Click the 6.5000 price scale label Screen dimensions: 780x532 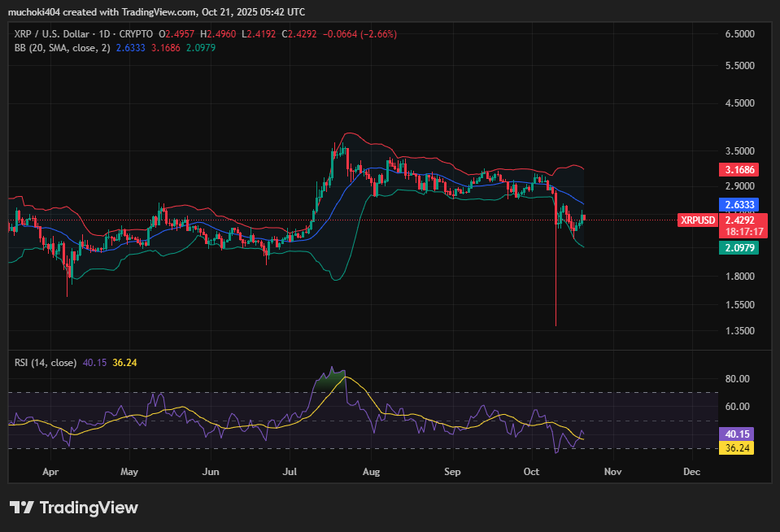[739, 33]
